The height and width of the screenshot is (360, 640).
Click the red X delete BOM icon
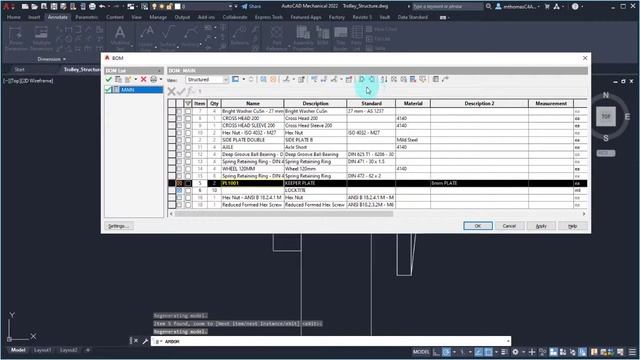[143, 79]
